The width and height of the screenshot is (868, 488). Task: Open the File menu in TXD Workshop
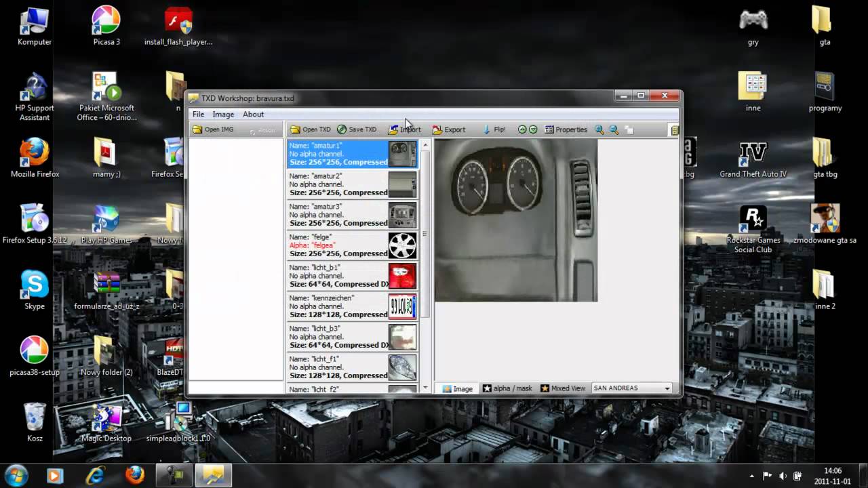click(198, 115)
